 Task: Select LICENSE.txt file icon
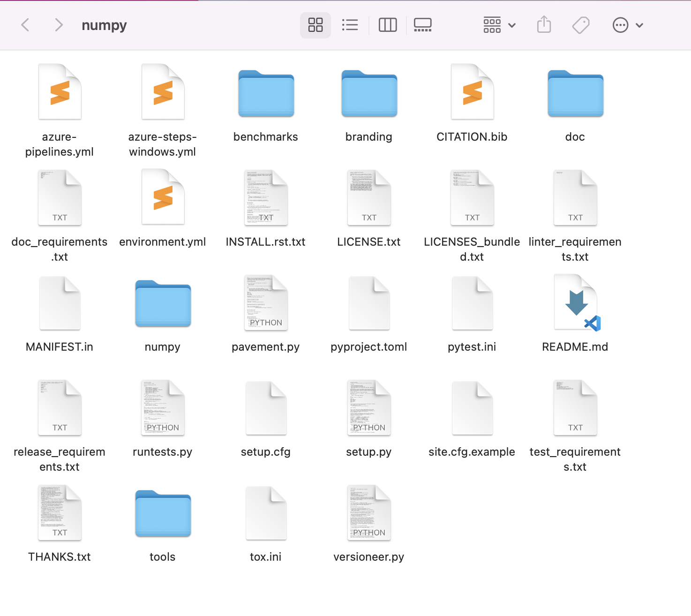click(369, 197)
